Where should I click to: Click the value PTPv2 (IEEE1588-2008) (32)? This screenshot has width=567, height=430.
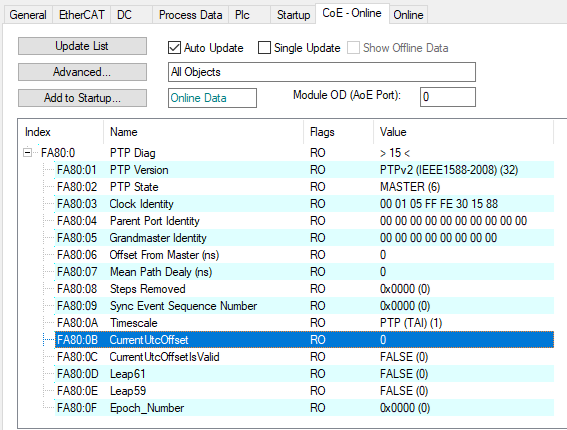(449, 170)
